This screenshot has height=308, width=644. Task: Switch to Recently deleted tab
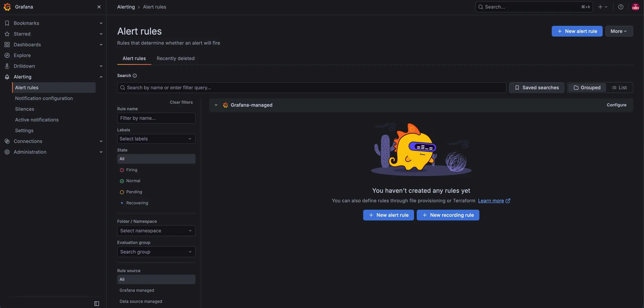(x=175, y=58)
